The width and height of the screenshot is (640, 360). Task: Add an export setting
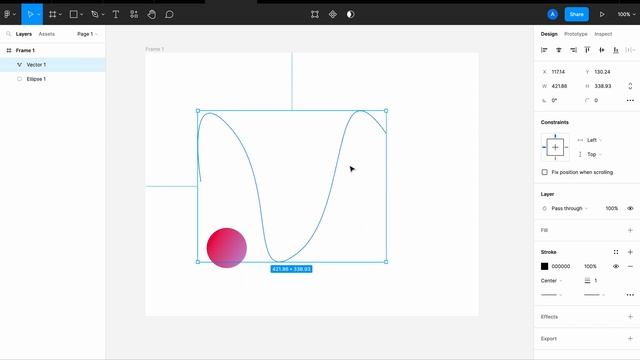tap(630, 339)
